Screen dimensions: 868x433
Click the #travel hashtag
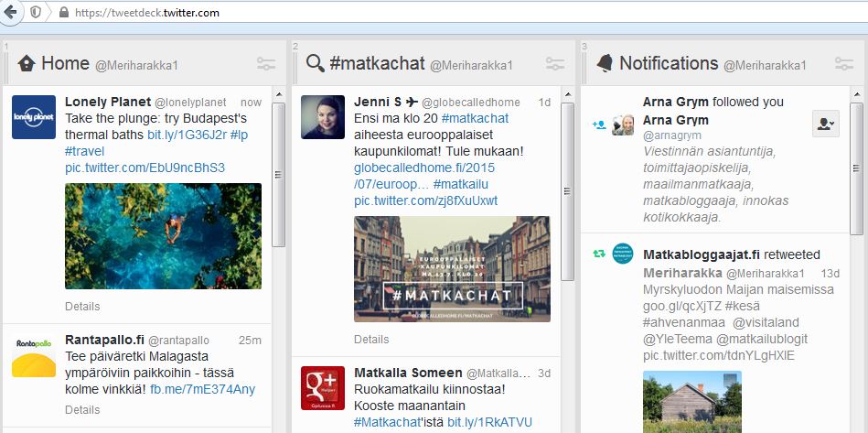tap(84, 151)
